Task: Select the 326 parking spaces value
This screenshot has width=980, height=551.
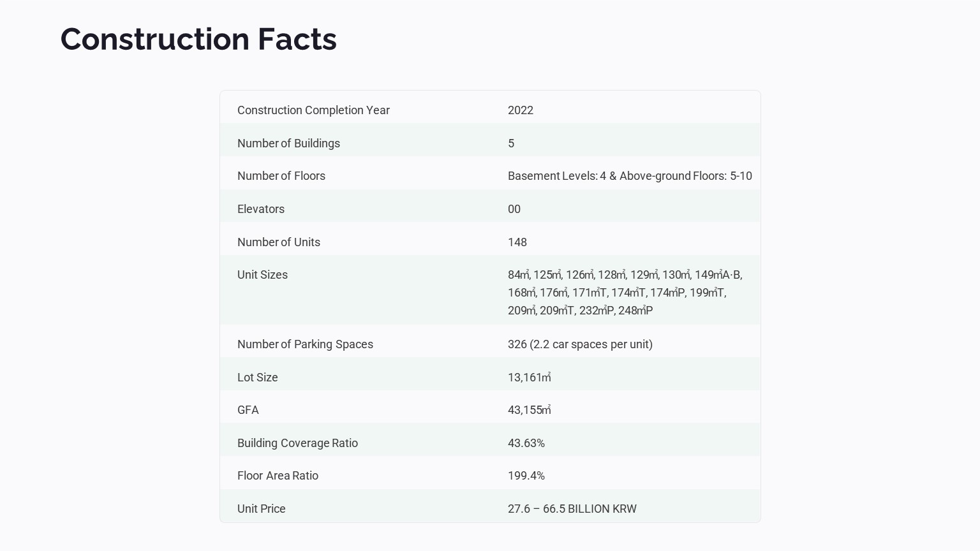Action: point(580,344)
